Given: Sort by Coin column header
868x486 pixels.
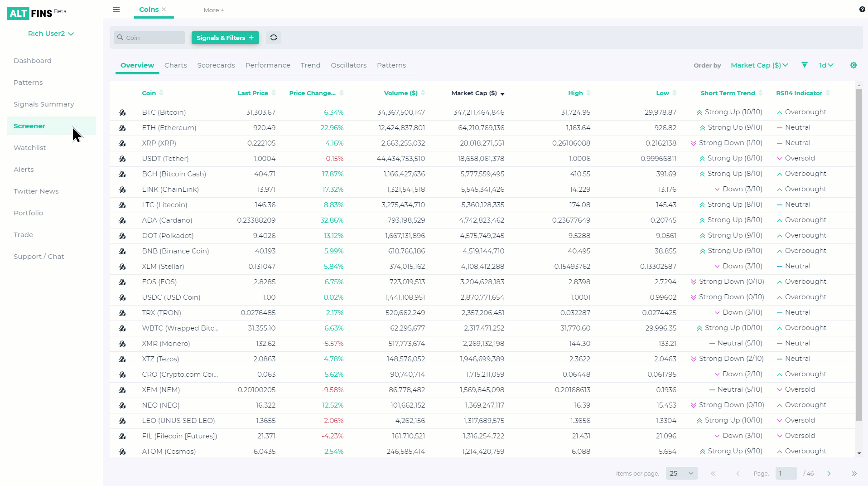Looking at the screenshot, I should (x=152, y=93).
